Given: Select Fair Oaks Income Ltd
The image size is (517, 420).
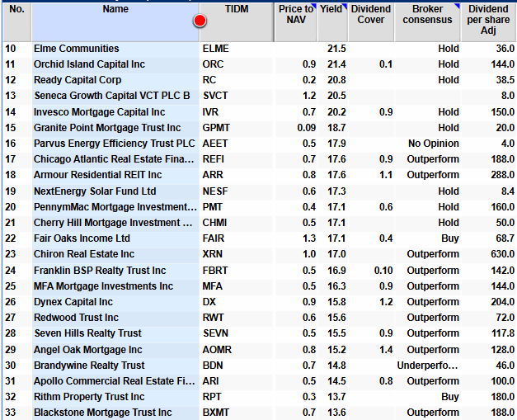Looking at the screenshot, I should click(x=82, y=238).
